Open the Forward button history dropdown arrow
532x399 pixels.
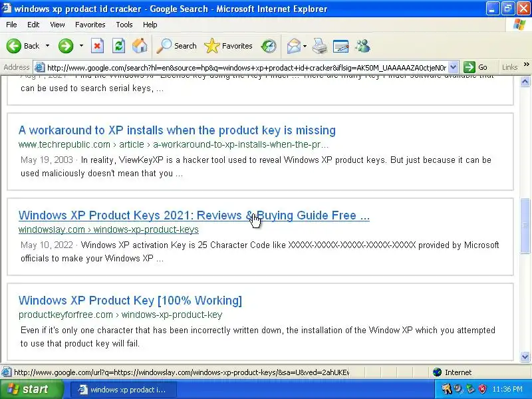[x=81, y=46]
